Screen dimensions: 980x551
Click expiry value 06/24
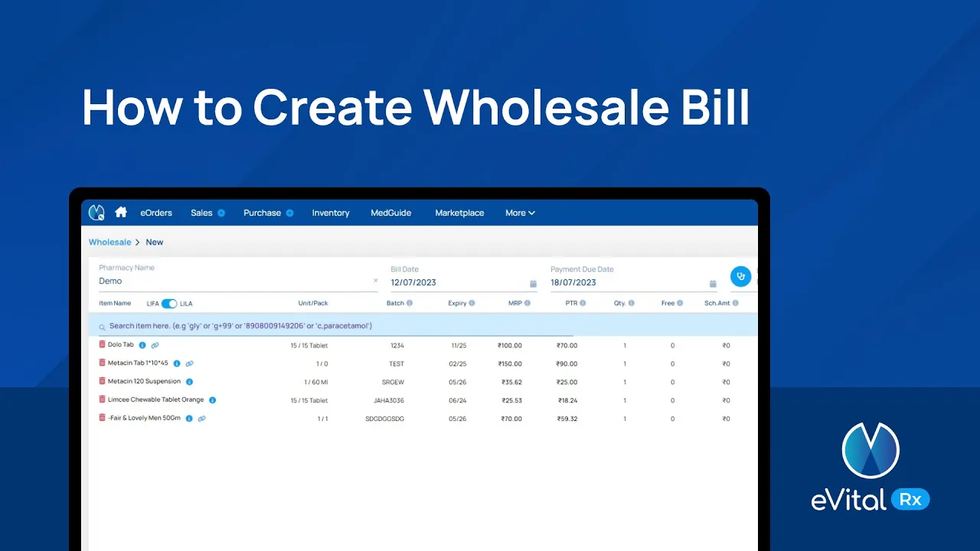(x=458, y=400)
